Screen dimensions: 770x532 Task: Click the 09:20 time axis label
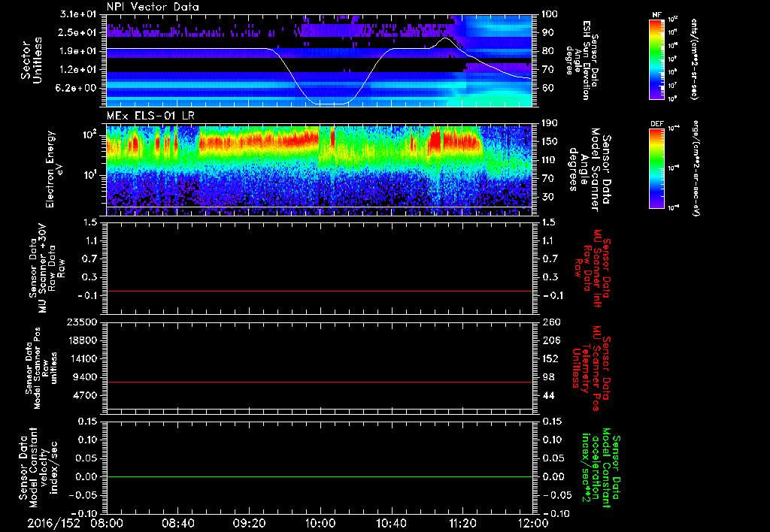point(249,522)
